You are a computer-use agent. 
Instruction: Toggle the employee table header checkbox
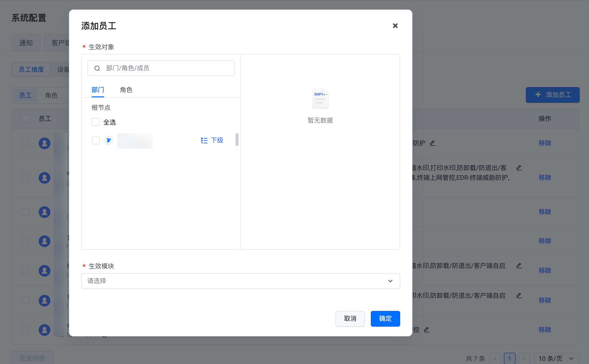click(x=25, y=119)
